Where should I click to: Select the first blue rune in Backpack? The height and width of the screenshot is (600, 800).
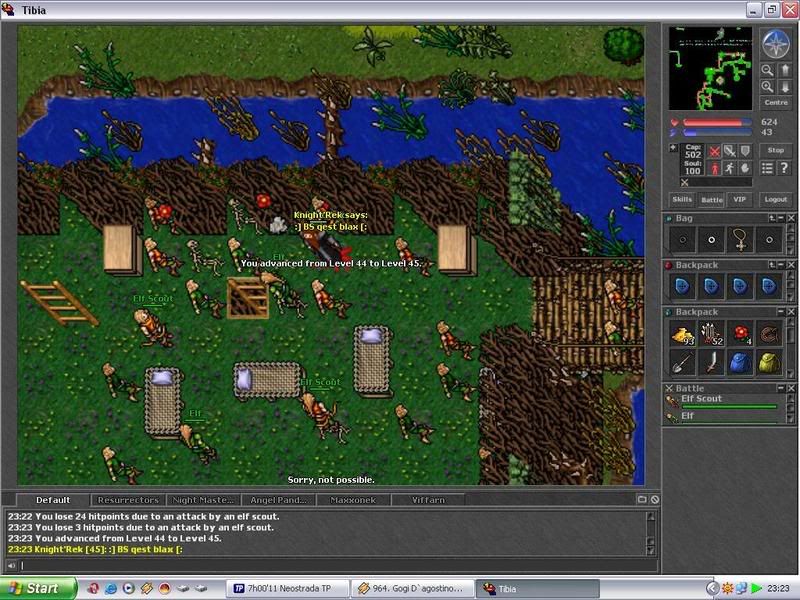pos(682,287)
